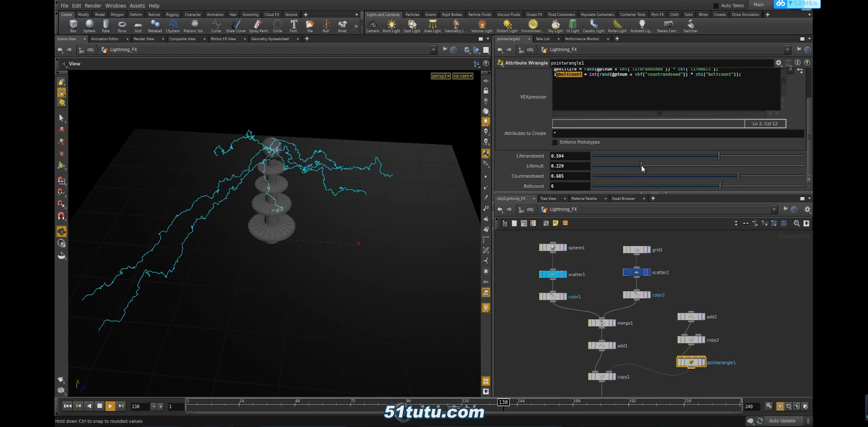Show more Create shelf tools arrow
The height and width of the screenshot is (427, 868).
(x=356, y=26)
